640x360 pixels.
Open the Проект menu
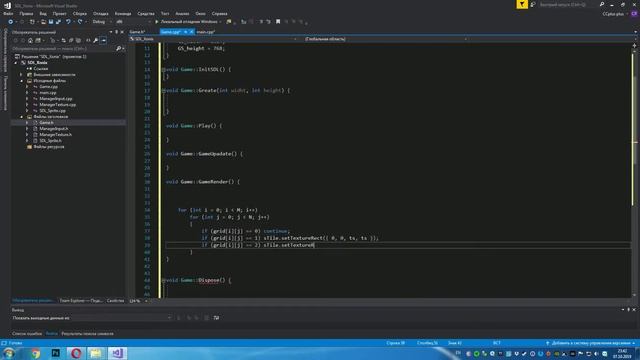click(x=59, y=13)
